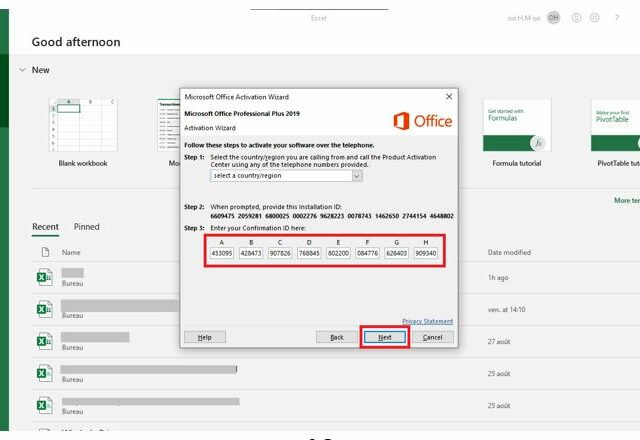Open Help via the question mark icon
Image resolution: width=640 pixels, height=440 pixels.
pyautogui.click(x=616, y=17)
